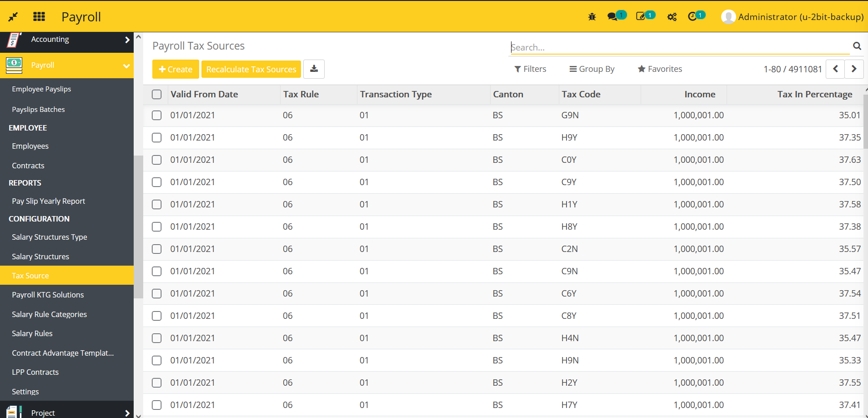Image resolution: width=868 pixels, height=418 pixels.
Task: Toggle the select-all checkbox in header
Action: (x=157, y=95)
